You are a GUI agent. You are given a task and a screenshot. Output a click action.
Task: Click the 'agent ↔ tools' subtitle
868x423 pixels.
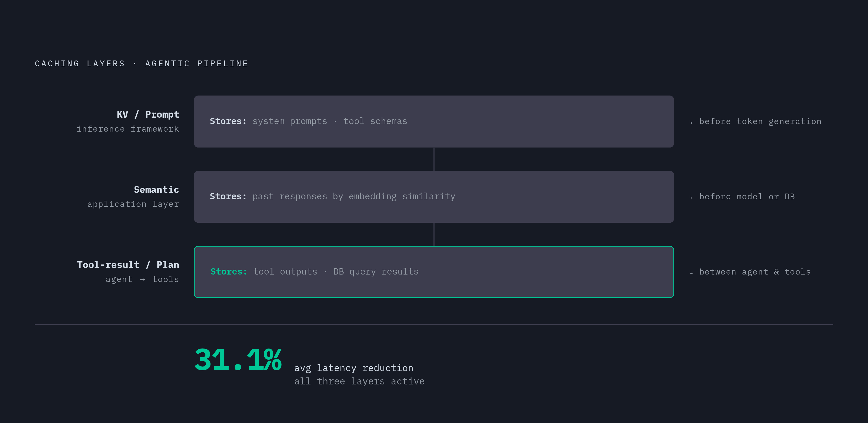[x=142, y=279]
